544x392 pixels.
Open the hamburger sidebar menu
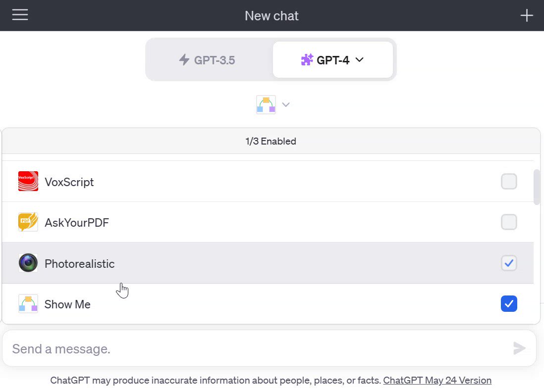click(x=20, y=15)
